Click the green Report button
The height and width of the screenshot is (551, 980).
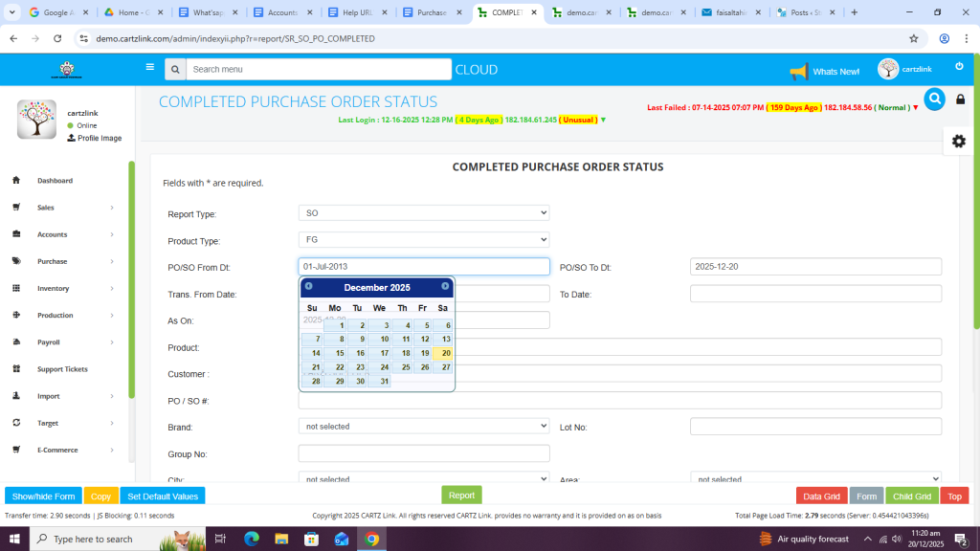click(x=461, y=496)
